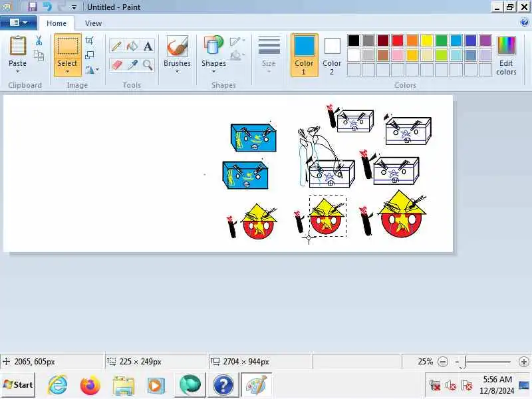Viewport: 532px width, 399px height.
Task: Select the Pencil tool
Action: 116,46
